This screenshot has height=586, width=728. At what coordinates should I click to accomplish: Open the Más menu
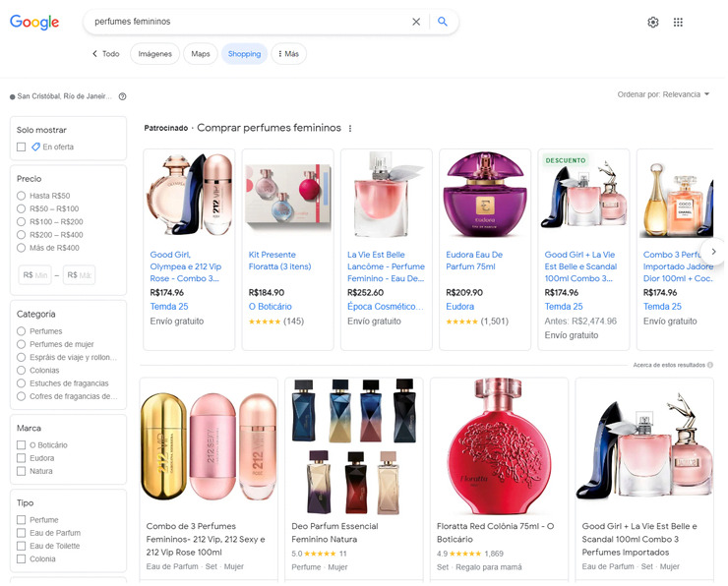[289, 54]
